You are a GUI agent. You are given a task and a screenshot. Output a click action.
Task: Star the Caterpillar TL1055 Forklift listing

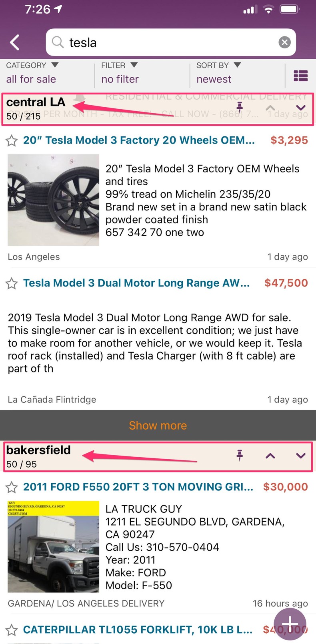pos(12,630)
